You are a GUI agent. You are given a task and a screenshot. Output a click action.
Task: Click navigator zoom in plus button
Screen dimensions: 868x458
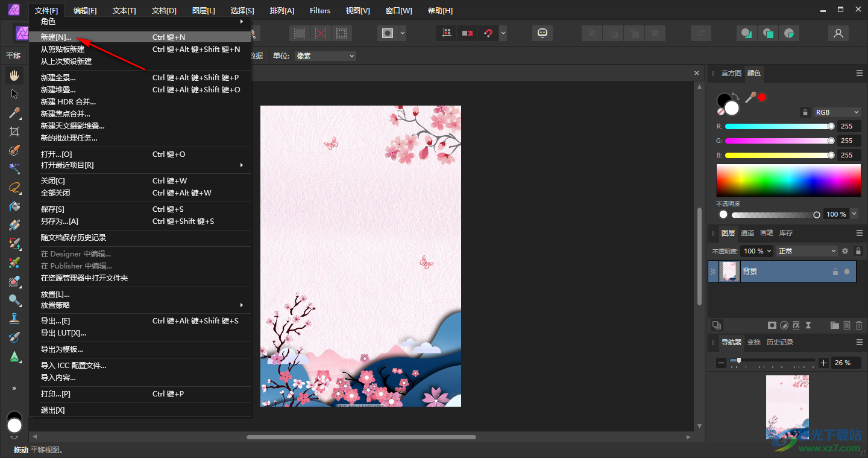(824, 363)
